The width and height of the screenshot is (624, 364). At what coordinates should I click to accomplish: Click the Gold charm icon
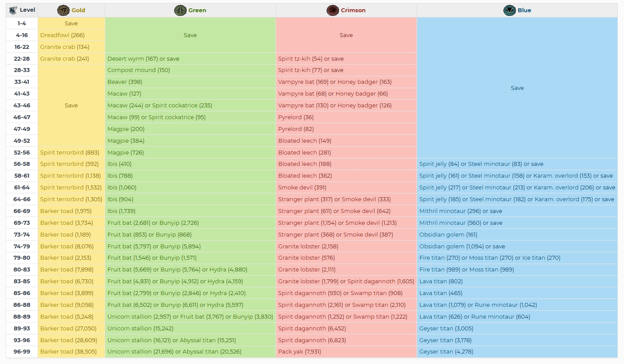coord(63,10)
